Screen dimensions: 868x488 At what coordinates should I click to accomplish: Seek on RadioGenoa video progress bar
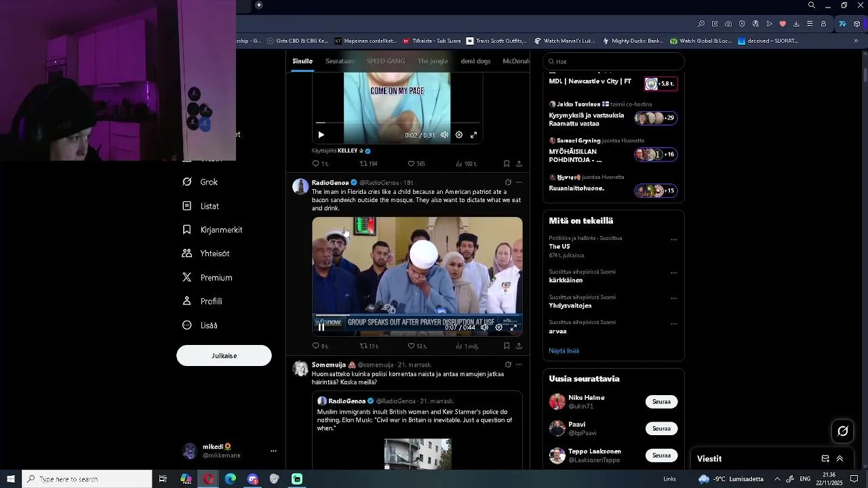(x=417, y=315)
